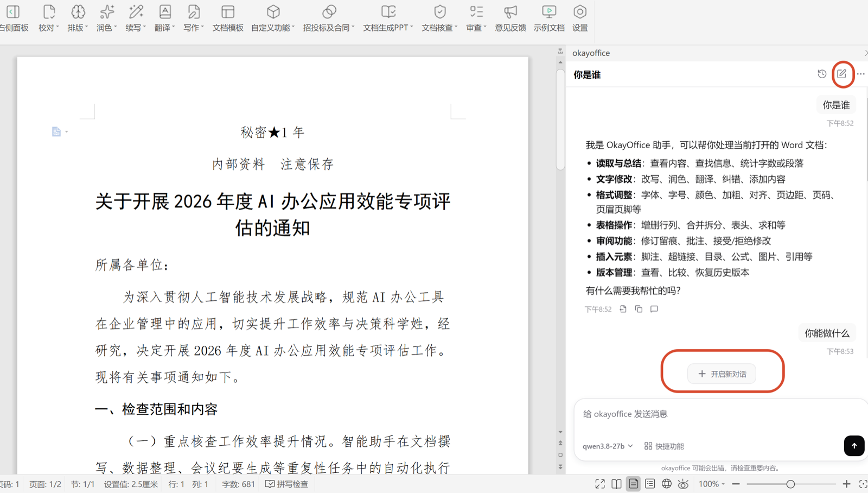Open the 校对 proofreading tool
Screen dimensions: 868x493
point(49,18)
